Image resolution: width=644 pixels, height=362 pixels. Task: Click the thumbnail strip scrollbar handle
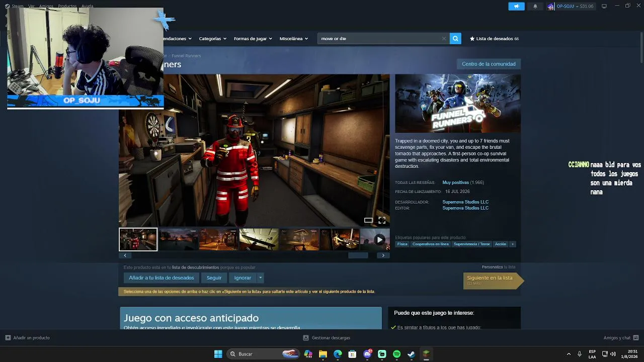(358, 255)
